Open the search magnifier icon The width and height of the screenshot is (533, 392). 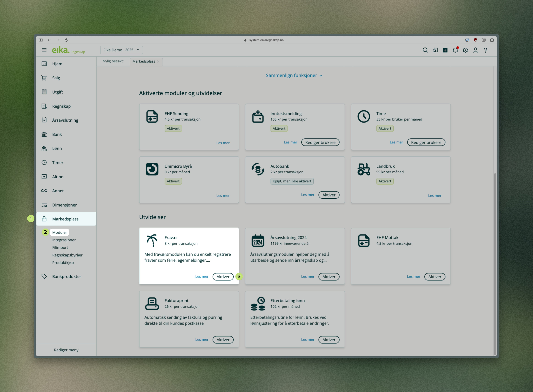tap(425, 50)
